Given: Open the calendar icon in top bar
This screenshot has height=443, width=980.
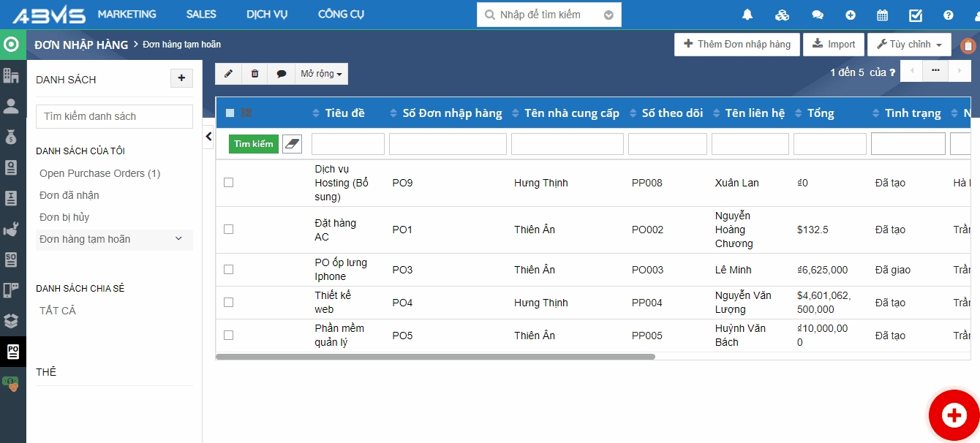Looking at the screenshot, I should (883, 15).
